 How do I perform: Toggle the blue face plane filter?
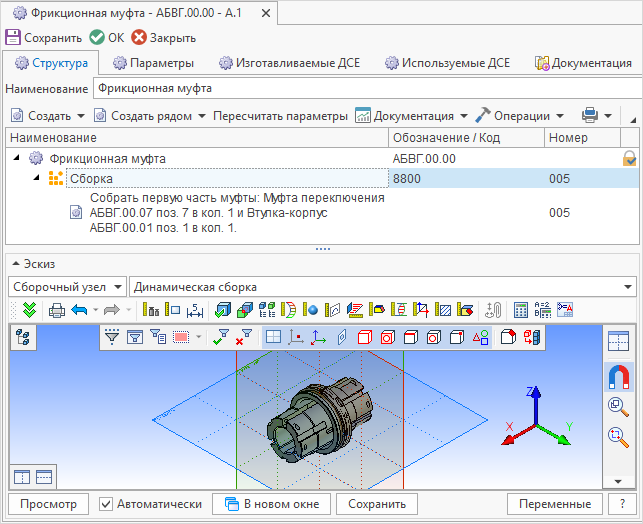pos(342,337)
